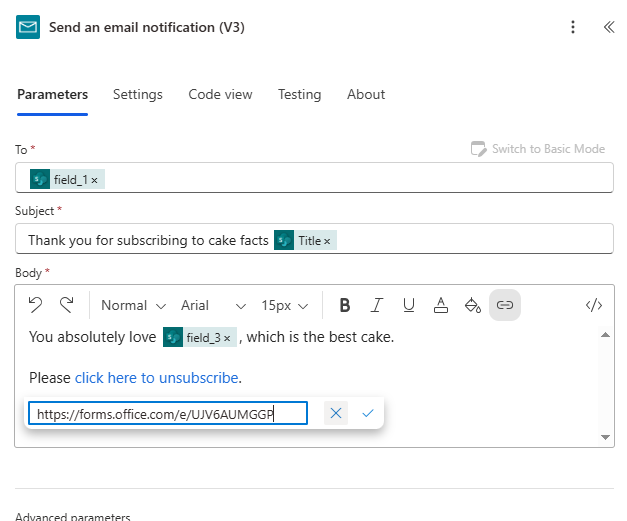Screen dimensions: 627x521
Task: Select the field_3 token in Body
Action: tap(198, 337)
